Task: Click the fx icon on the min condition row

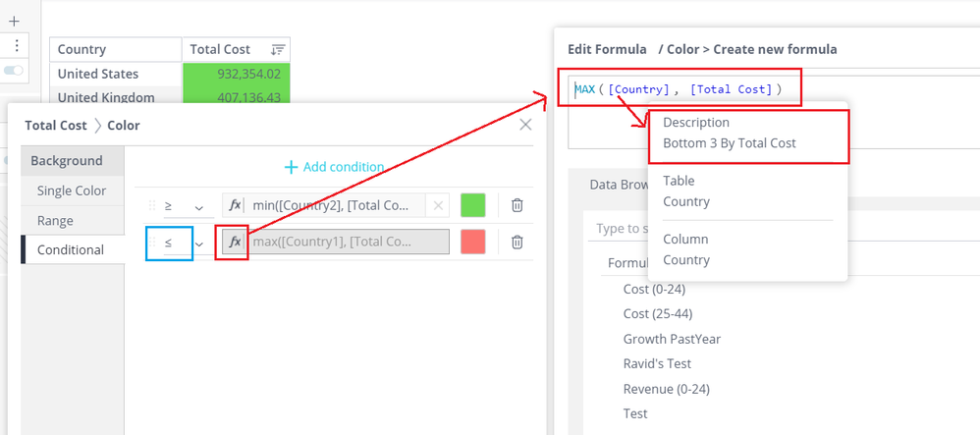Action: (234, 206)
